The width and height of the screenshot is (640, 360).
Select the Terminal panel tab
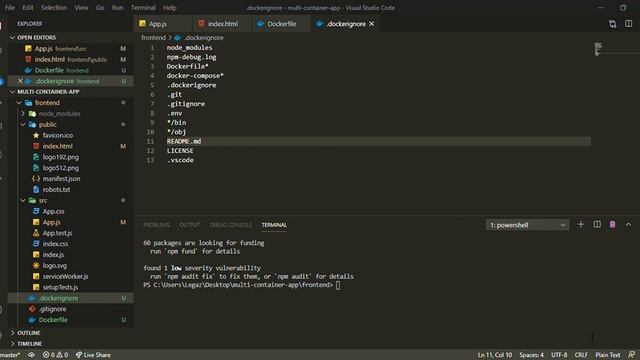(274, 225)
